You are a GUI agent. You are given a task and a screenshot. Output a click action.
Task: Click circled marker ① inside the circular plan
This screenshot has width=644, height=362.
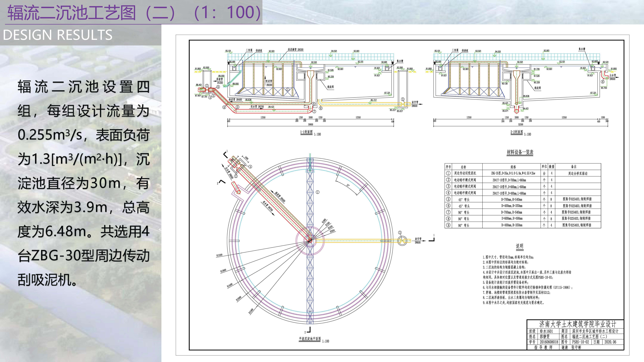pyautogui.click(x=317, y=192)
